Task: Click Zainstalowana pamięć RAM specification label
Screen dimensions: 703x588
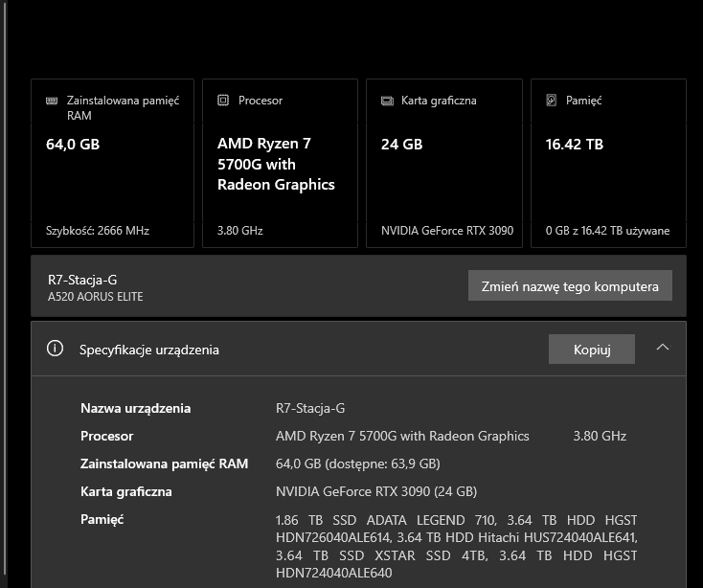Action: point(164,464)
